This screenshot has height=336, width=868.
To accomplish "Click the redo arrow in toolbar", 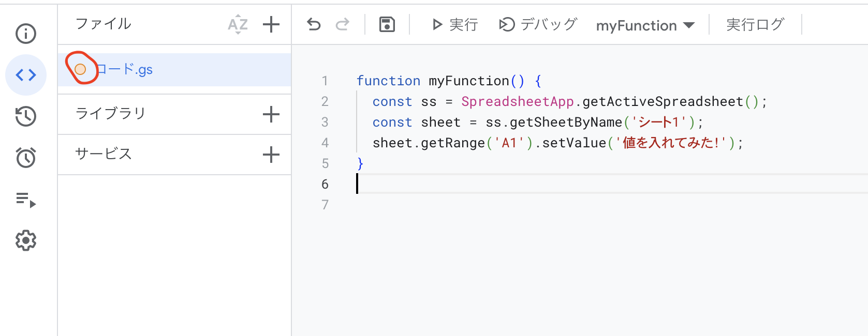I will pos(343,24).
